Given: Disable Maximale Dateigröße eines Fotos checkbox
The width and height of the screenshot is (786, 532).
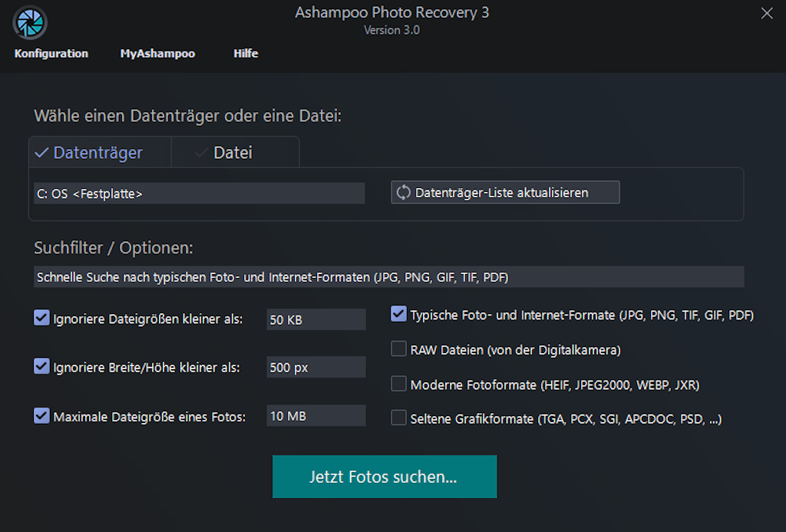Looking at the screenshot, I should (x=42, y=416).
